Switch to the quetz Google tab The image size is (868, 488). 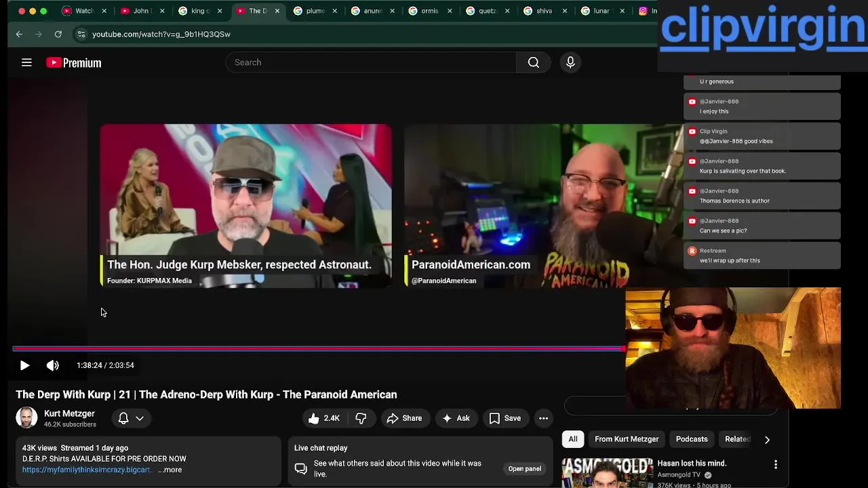click(488, 11)
